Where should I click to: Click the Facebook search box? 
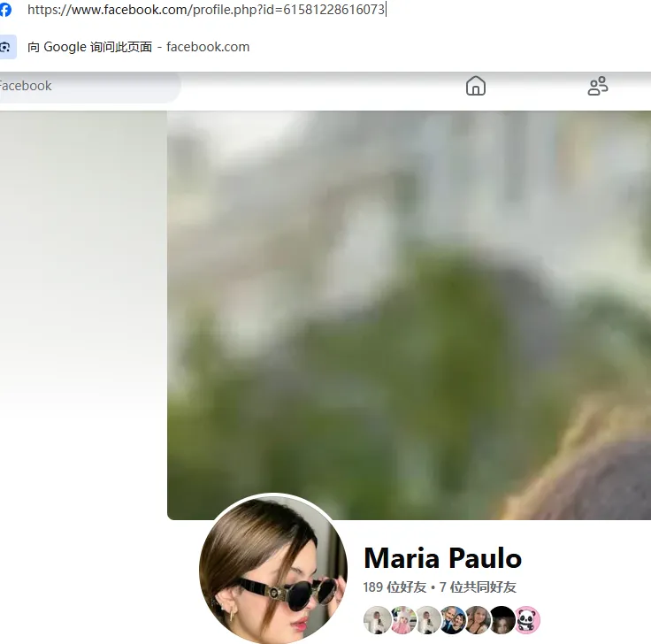tap(89, 86)
